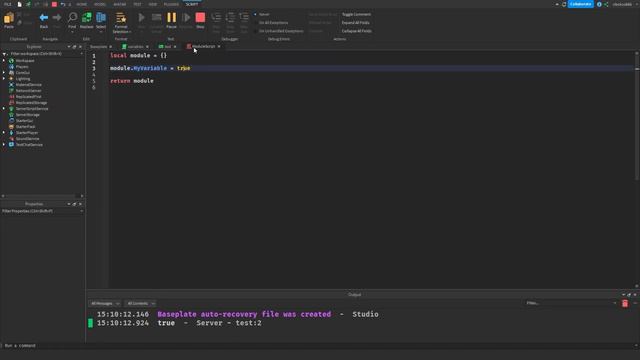Click the Step Into debugger icon
Screen dimensions: 640x360
point(216,17)
